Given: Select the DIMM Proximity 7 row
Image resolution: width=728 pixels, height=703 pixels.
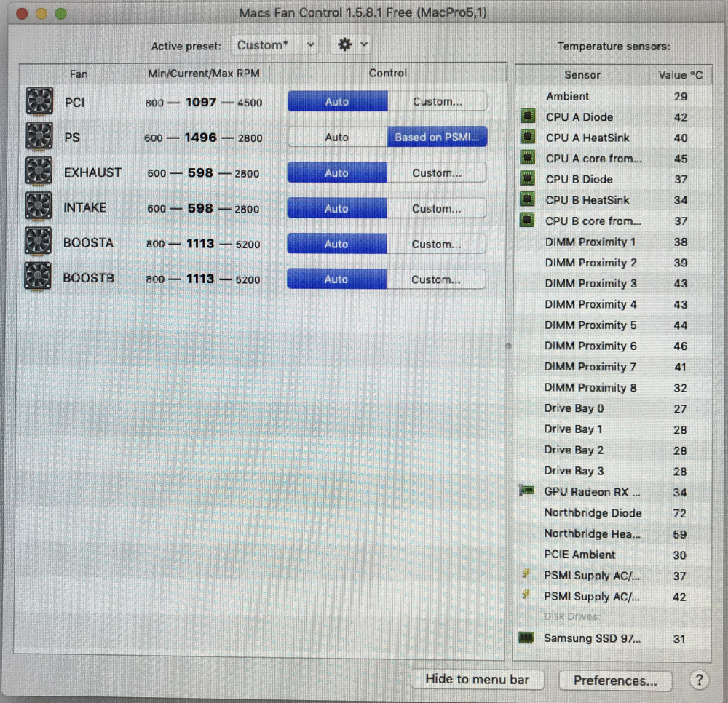Looking at the screenshot, I should [613, 367].
